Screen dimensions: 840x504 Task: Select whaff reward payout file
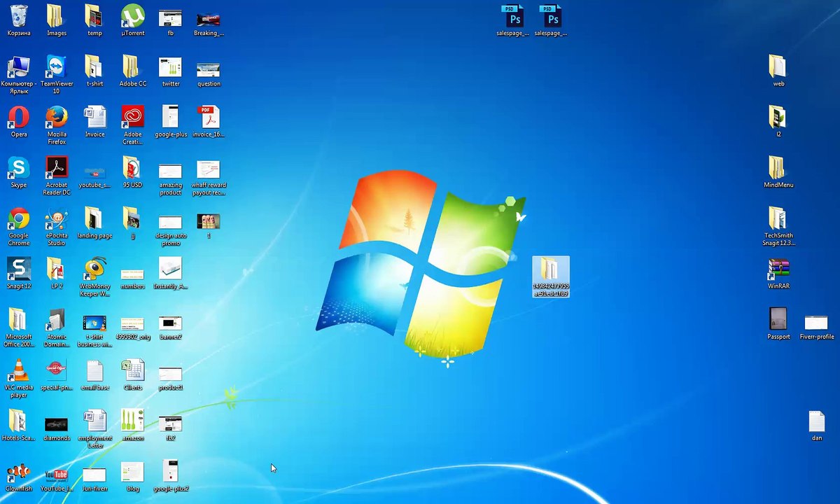208,178
